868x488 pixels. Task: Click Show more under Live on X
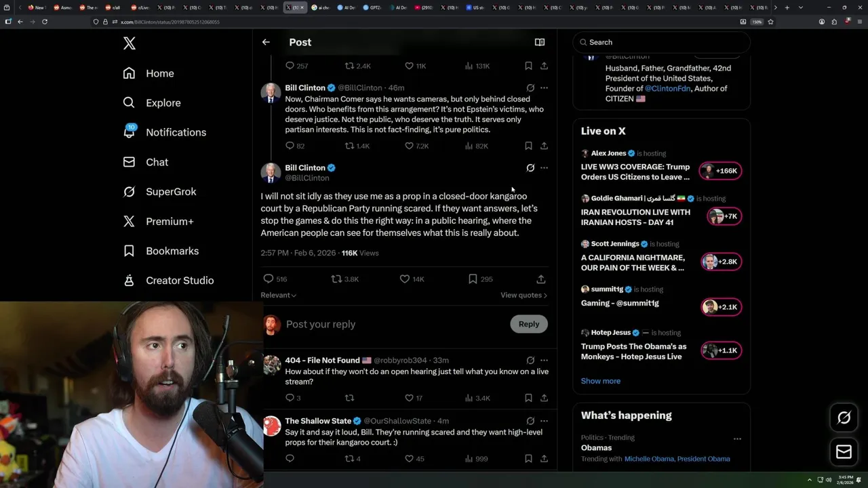click(x=600, y=381)
